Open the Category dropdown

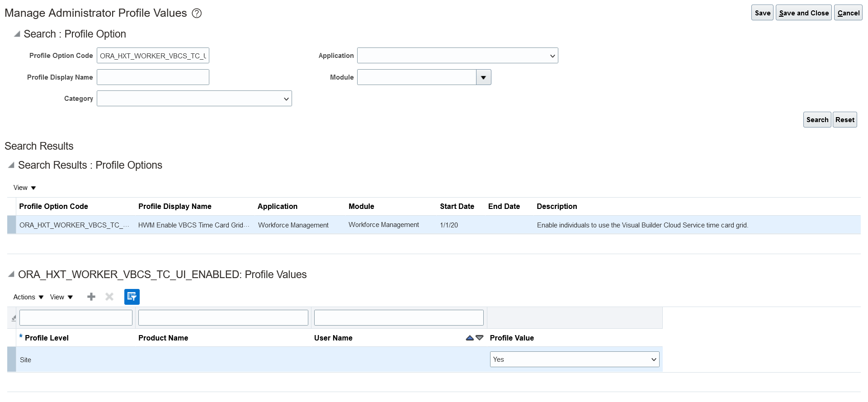(194, 99)
